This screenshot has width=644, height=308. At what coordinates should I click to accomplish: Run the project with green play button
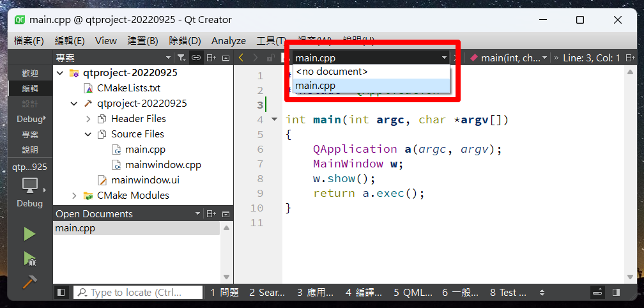pos(29,235)
